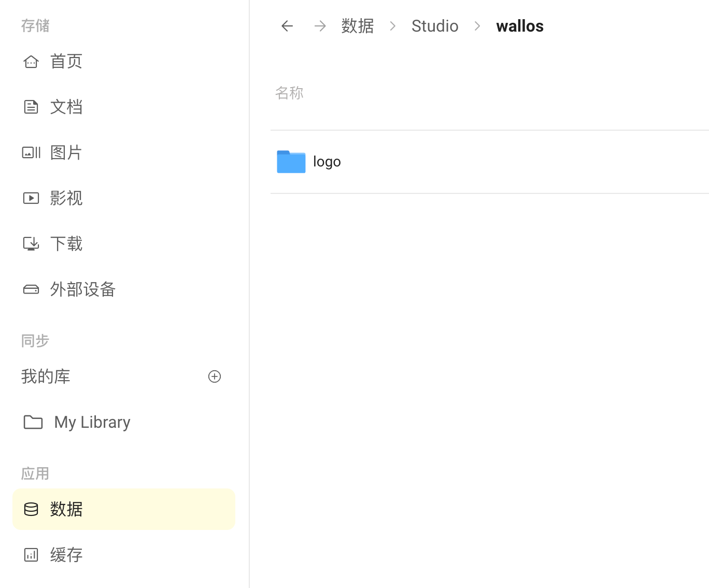Navigate to 数据 breadcrumb
The height and width of the screenshot is (588, 709).
(x=358, y=26)
